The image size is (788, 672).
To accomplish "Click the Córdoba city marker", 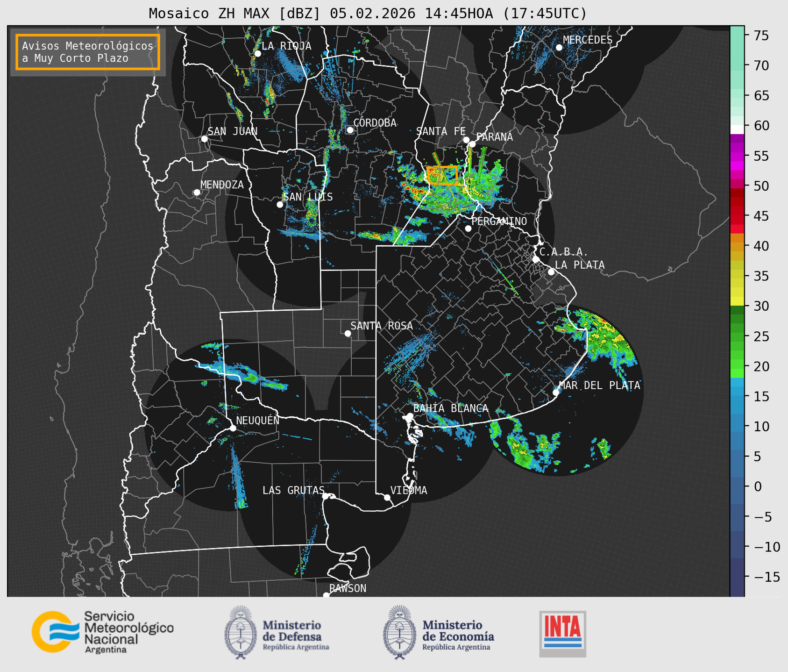I will click(350, 130).
